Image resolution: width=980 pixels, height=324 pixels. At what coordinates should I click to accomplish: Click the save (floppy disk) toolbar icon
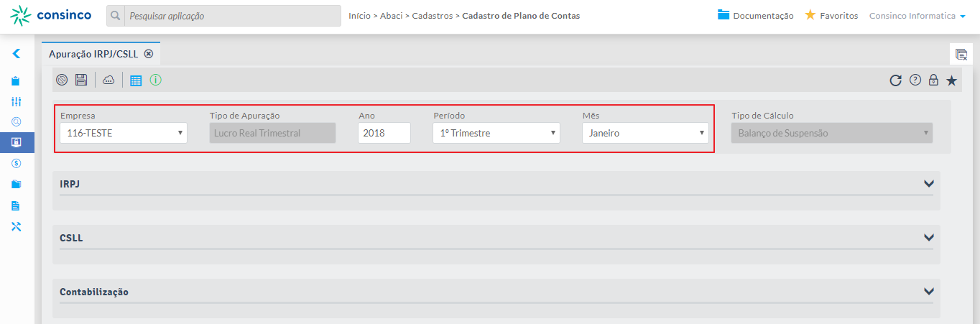click(x=81, y=80)
